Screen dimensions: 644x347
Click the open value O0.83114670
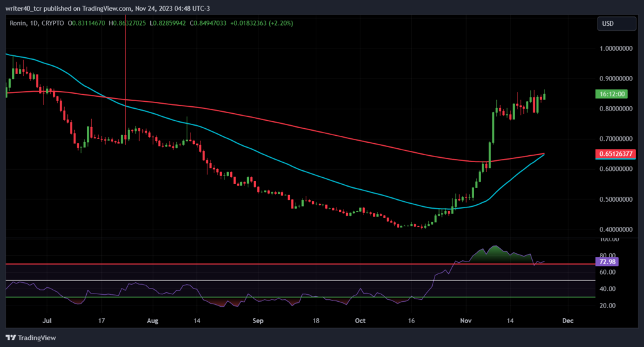click(86, 23)
